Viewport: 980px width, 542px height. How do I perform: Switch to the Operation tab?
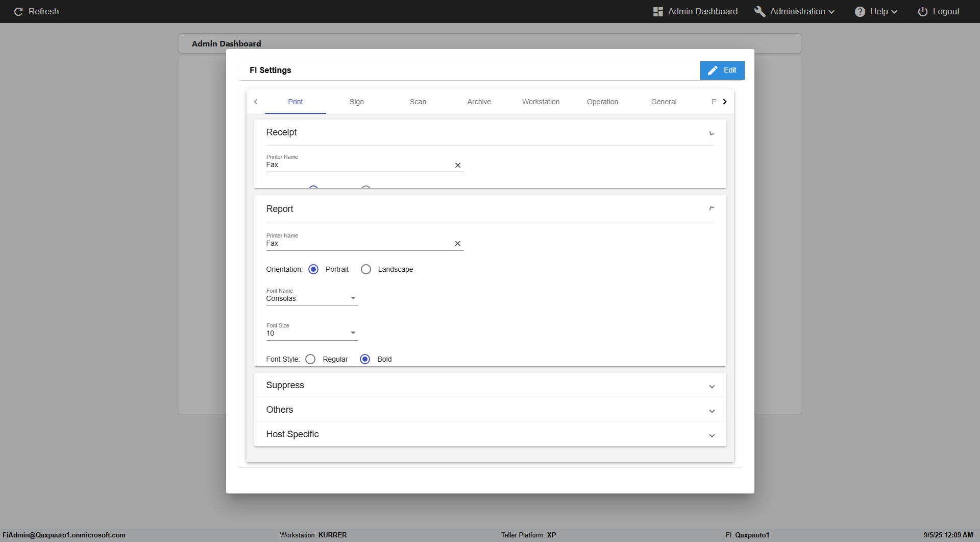[602, 102]
